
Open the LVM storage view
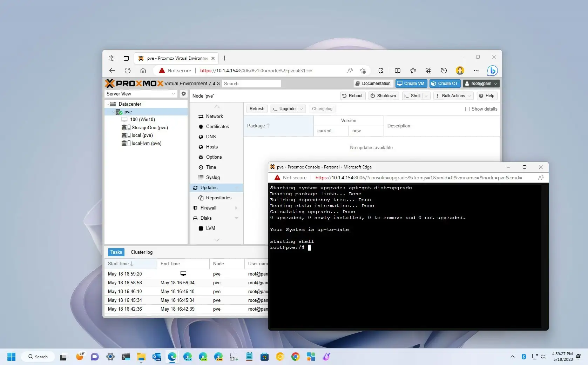pyautogui.click(x=211, y=228)
